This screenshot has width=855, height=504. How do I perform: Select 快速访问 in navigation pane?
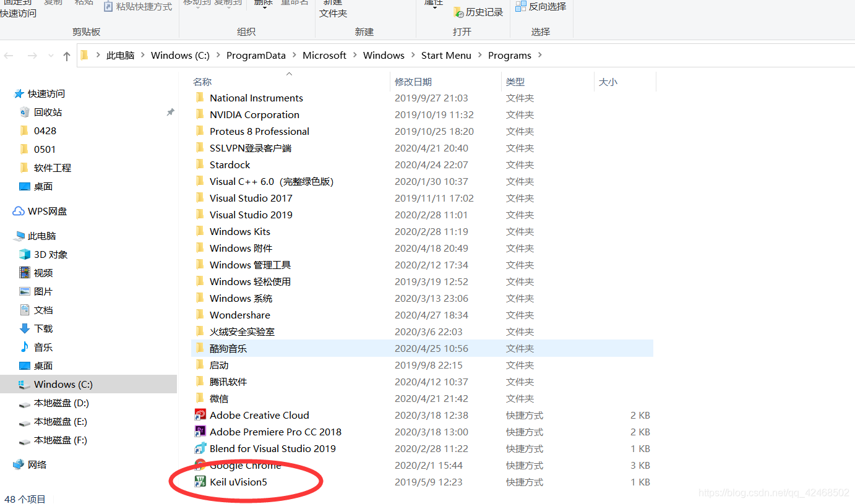(x=39, y=93)
